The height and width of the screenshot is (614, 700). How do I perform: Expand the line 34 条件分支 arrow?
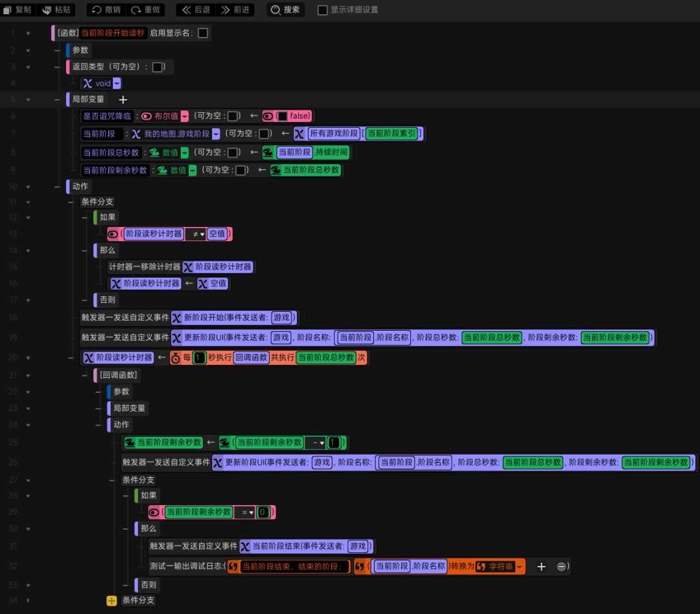(28, 600)
